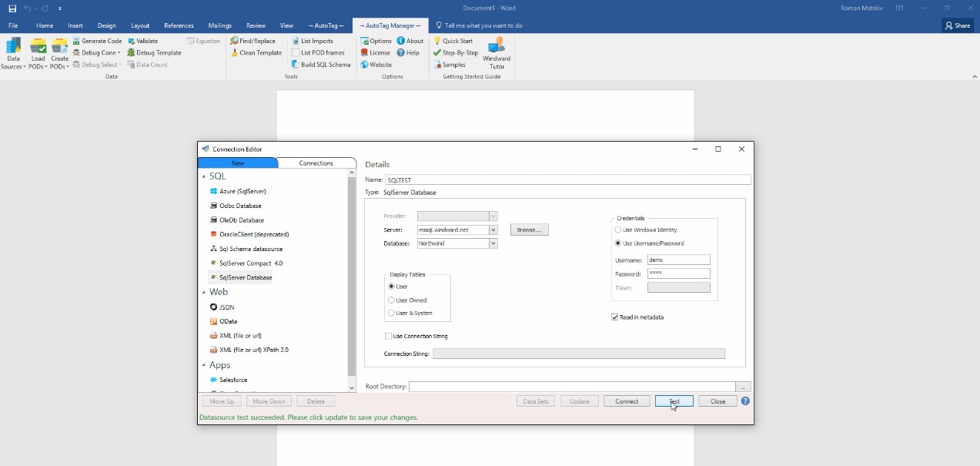Select Use Windows Identity radio button
980x466 pixels.
tap(618, 230)
